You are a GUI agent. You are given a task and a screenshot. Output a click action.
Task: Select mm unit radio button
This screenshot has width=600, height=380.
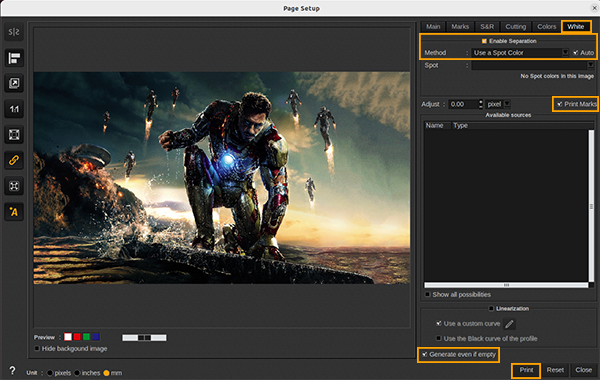[x=106, y=373]
